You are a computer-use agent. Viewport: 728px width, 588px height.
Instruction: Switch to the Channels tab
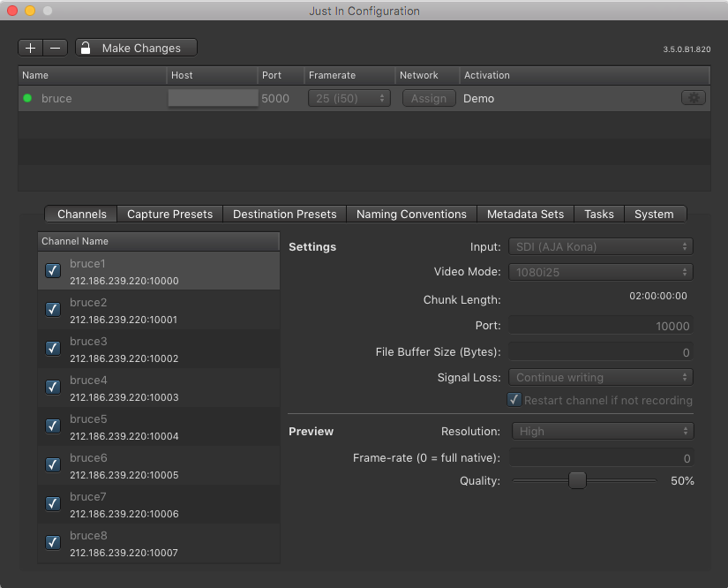pos(81,215)
